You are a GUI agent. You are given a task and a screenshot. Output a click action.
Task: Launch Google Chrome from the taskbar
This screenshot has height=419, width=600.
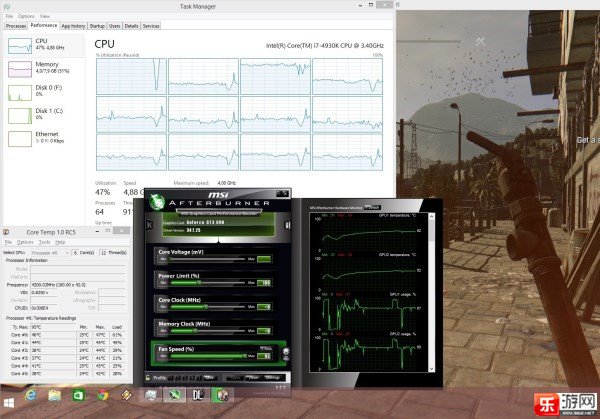coord(102,395)
